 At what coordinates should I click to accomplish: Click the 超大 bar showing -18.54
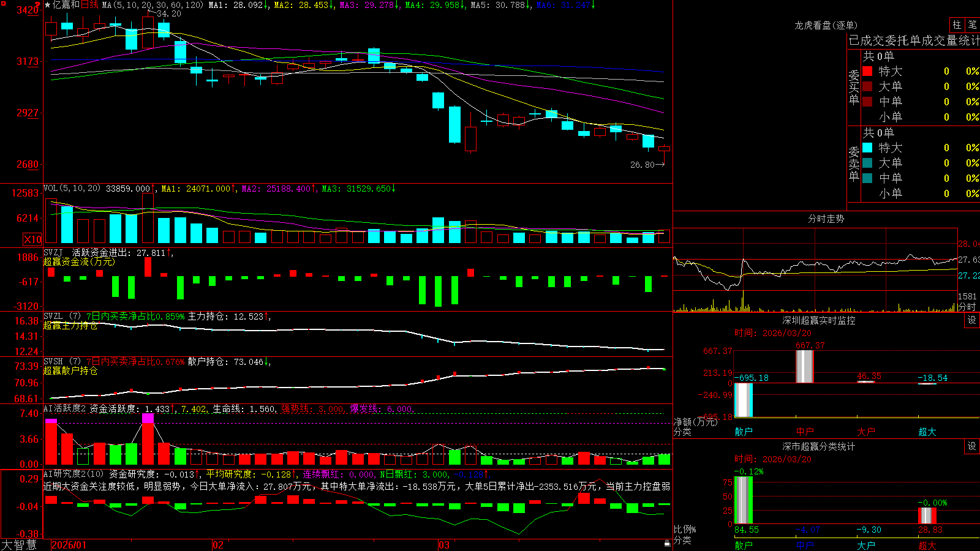click(x=927, y=384)
